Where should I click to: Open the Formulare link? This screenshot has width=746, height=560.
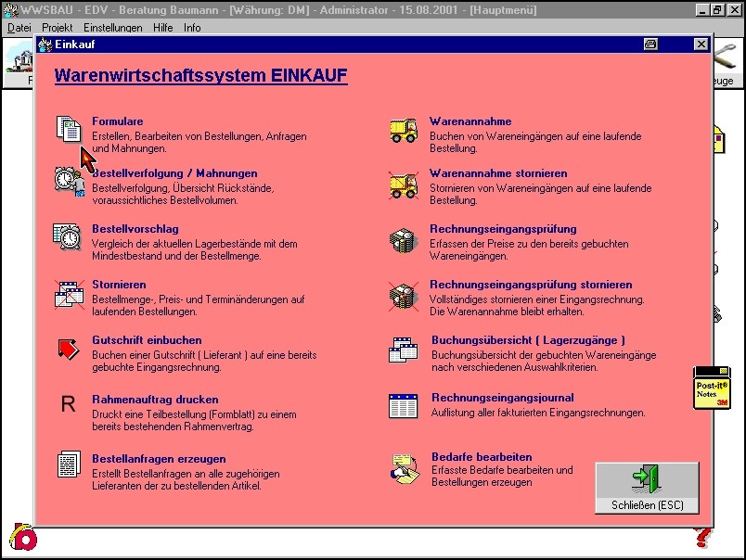coord(118,121)
